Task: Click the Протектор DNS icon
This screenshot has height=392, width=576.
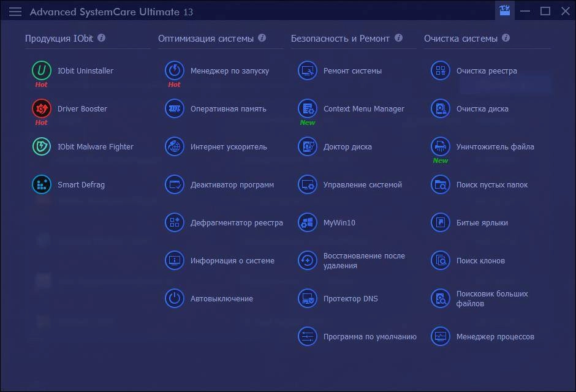Action: [x=308, y=298]
